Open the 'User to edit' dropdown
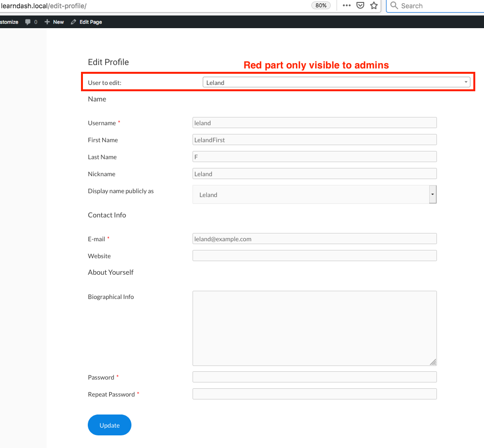 336,83
